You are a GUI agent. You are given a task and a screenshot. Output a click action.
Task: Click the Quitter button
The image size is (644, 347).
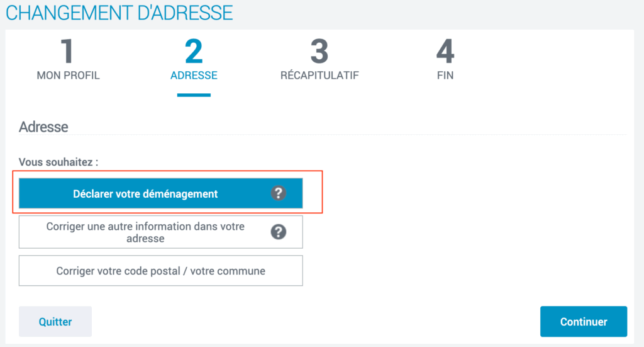click(x=55, y=322)
